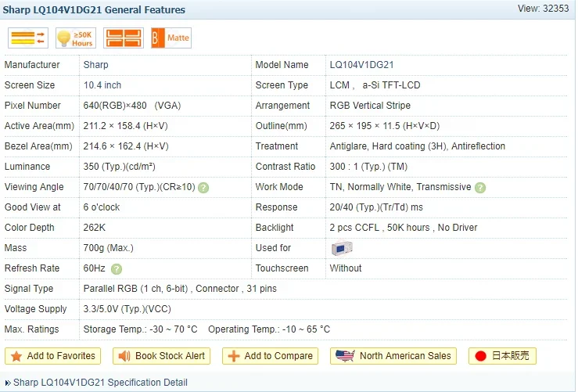Click the Sharp manufacturer value

click(x=96, y=65)
